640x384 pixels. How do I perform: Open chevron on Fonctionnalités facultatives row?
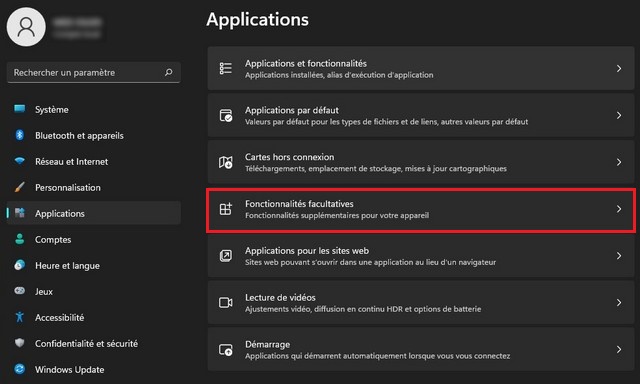(x=619, y=209)
